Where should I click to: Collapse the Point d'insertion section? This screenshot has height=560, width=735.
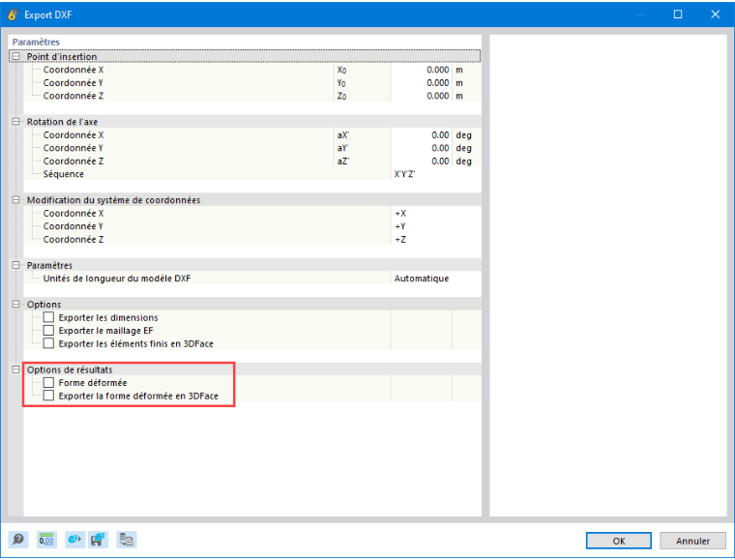(15, 56)
